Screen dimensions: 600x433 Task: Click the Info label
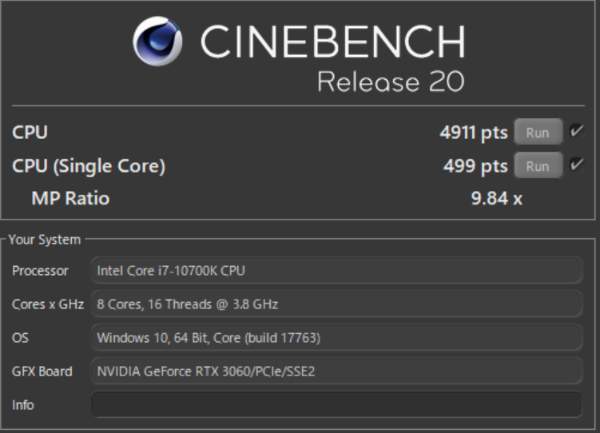pyautogui.click(x=23, y=405)
